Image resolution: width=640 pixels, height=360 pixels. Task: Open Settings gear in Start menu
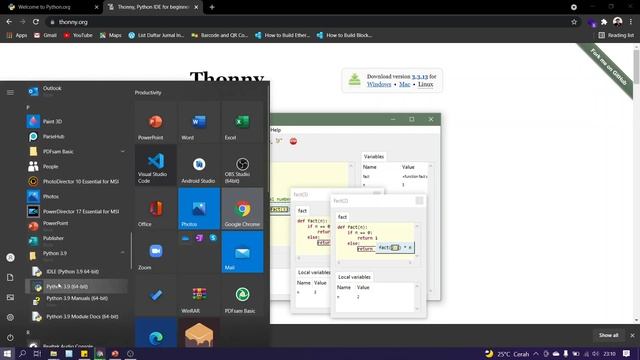pyautogui.click(x=10, y=317)
